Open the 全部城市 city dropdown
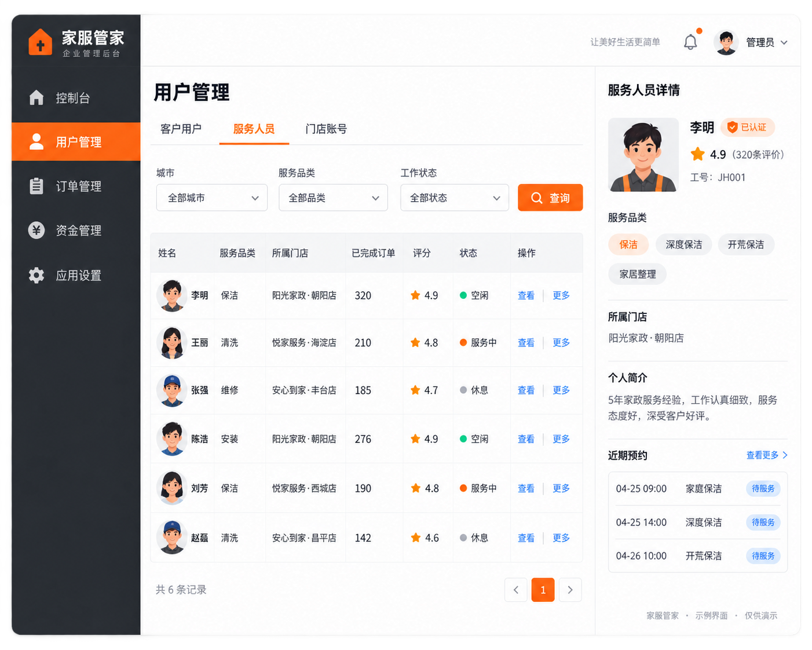 [212, 198]
